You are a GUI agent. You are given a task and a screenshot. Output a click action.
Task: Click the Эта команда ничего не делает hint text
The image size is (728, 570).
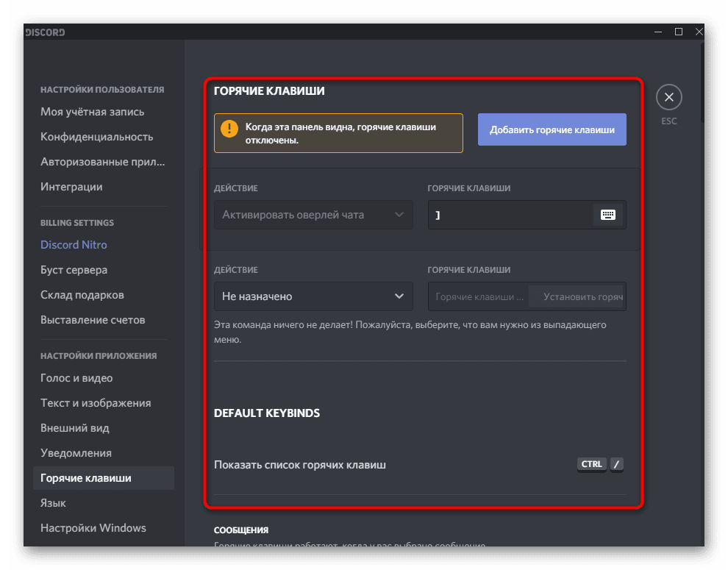pos(410,332)
